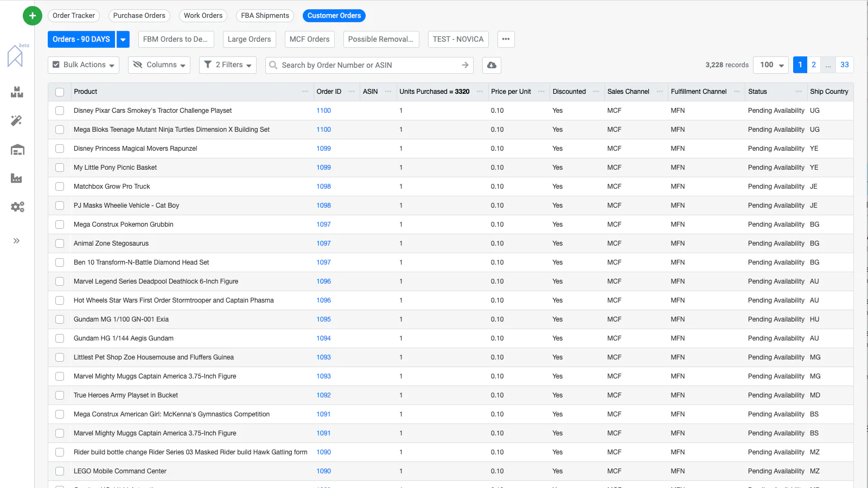Click the cloud download export icon
Image resolution: width=868 pixels, height=488 pixels.
click(x=492, y=65)
